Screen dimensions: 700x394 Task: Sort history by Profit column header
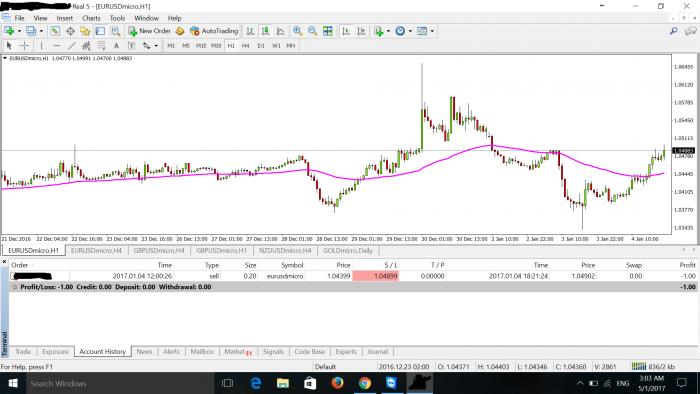pyautogui.click(x=688, y=265)
